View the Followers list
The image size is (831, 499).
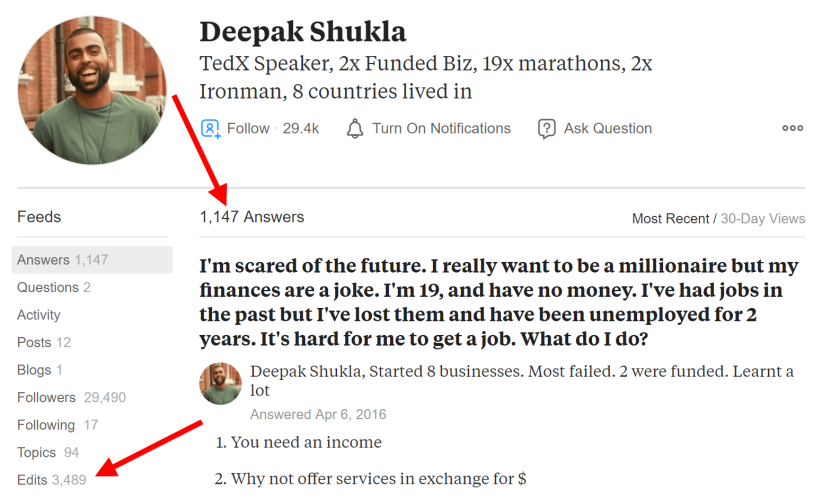[72, 397]
